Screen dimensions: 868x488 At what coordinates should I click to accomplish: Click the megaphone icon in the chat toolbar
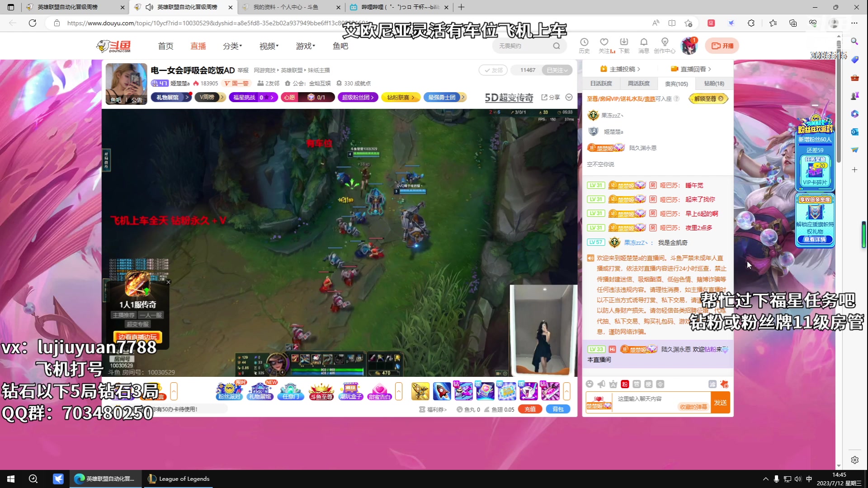(601, 384)
